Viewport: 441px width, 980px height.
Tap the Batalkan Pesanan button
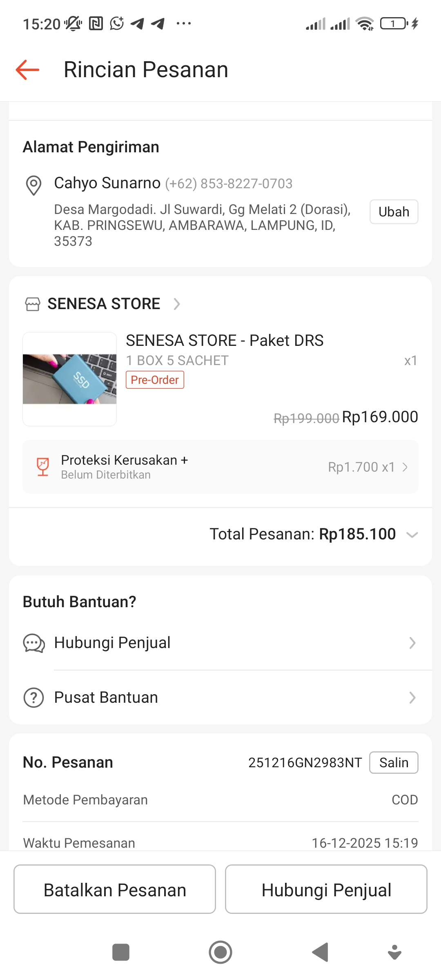115,889
